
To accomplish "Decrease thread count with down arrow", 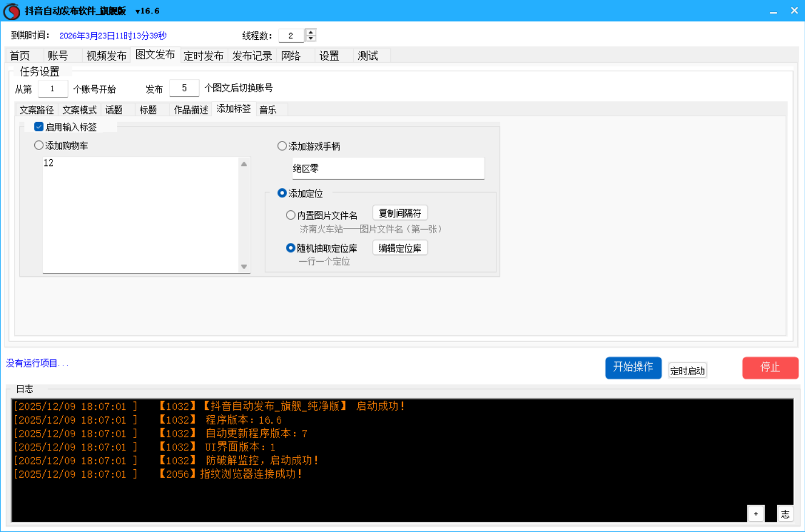I will click(310, 39).
